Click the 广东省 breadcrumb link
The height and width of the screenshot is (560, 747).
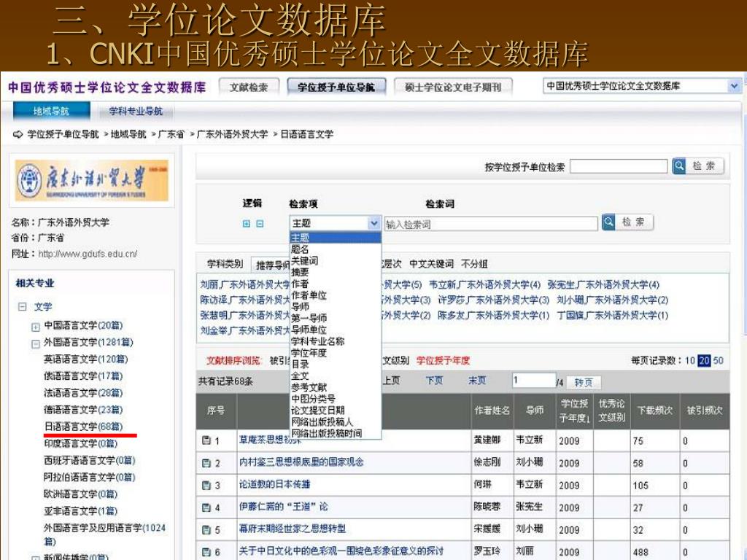(171, 134)
